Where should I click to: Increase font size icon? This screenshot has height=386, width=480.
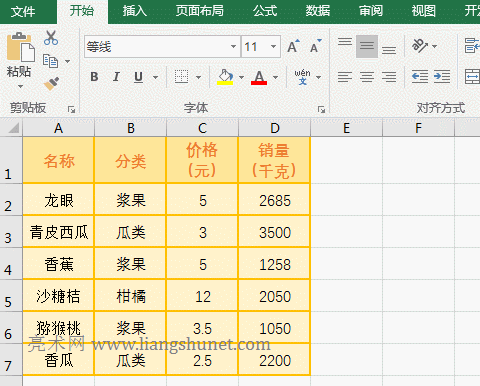tap(293, 46)
